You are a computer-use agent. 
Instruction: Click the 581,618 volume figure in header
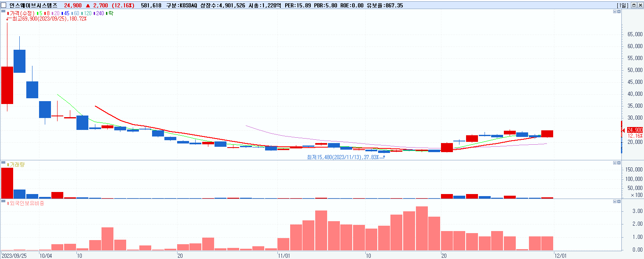coord(151,5)
